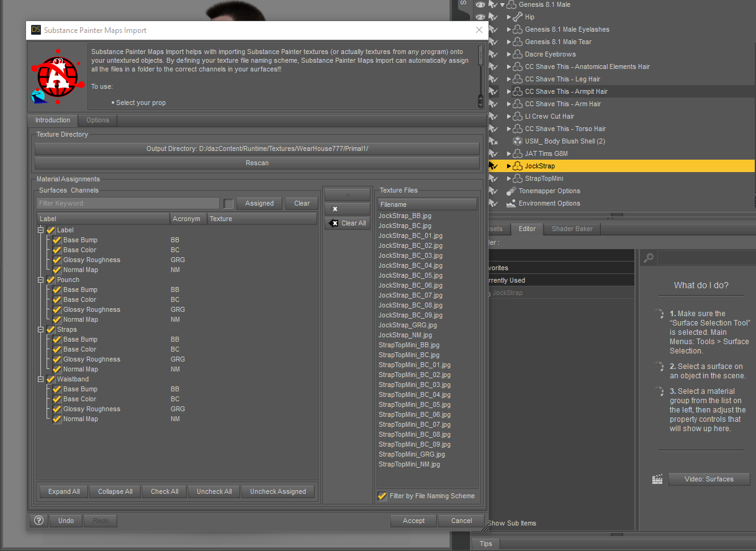Select StrapTopMini_NM.jpg in Texture Files
This screenshot has height=551, width=756.
(x=409, y=464)
